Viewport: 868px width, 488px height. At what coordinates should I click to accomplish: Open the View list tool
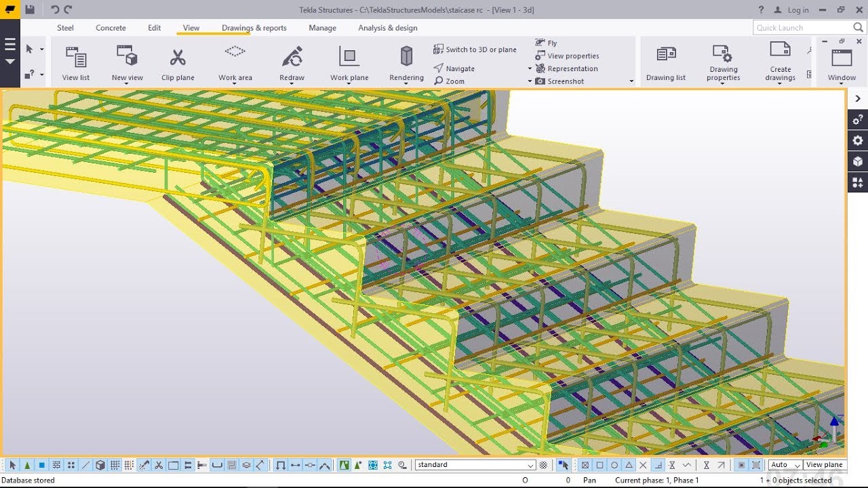pyautogui.click(x=76, y=63)
